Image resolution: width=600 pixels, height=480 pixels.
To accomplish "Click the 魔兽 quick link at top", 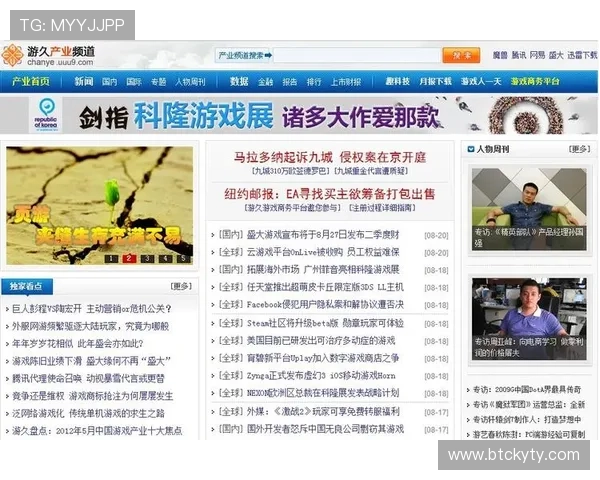I will (x=500, y=56).
